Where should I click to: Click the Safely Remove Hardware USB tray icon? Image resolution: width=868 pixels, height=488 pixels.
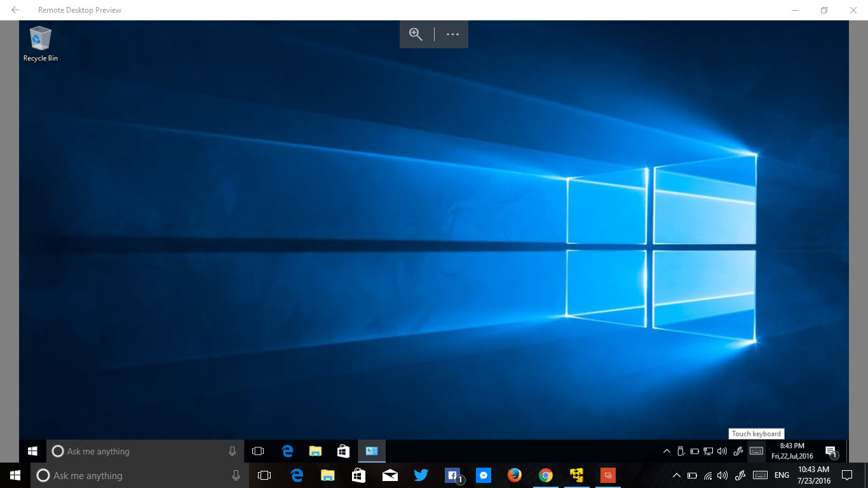681,451
